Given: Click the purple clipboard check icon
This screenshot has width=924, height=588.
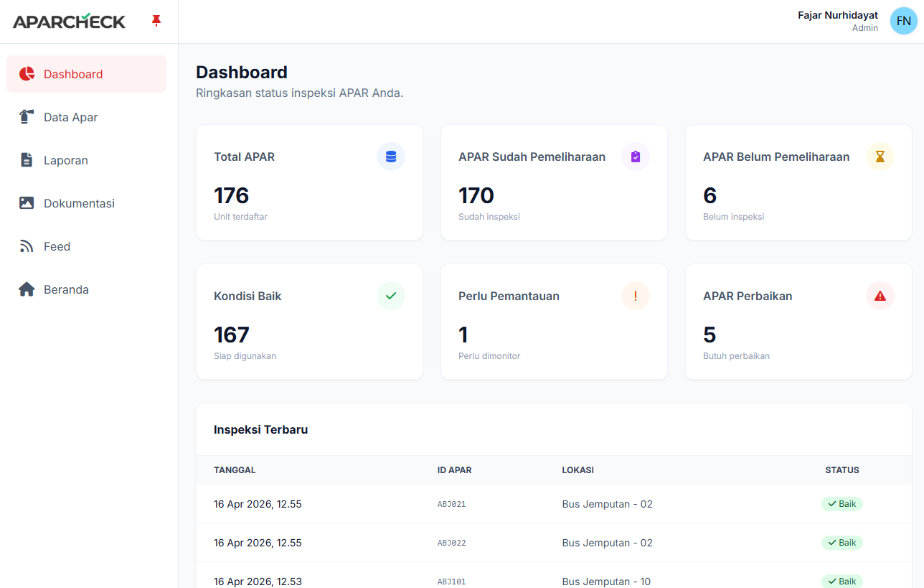Looking at the screenshot, I should 636,157.
